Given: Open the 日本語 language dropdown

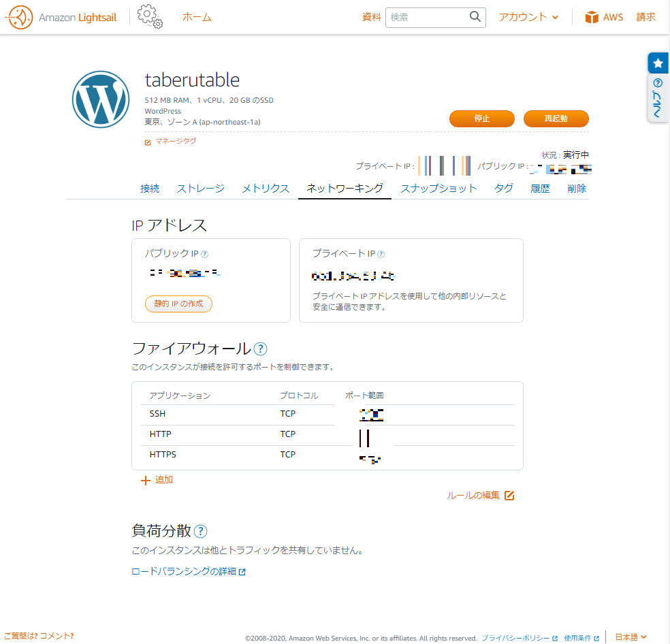Looking at the screenshot, I should click(631, 637).
